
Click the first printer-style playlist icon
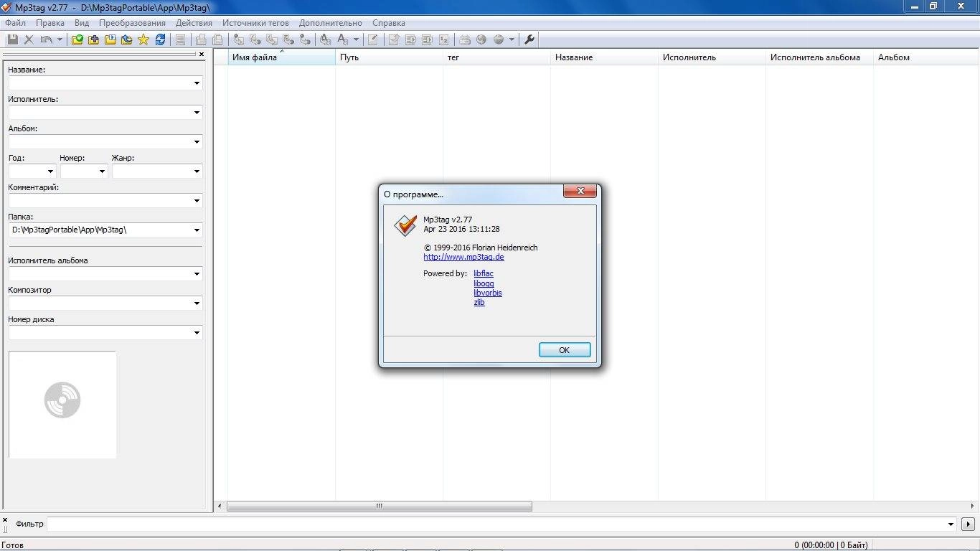click(201, 39)
